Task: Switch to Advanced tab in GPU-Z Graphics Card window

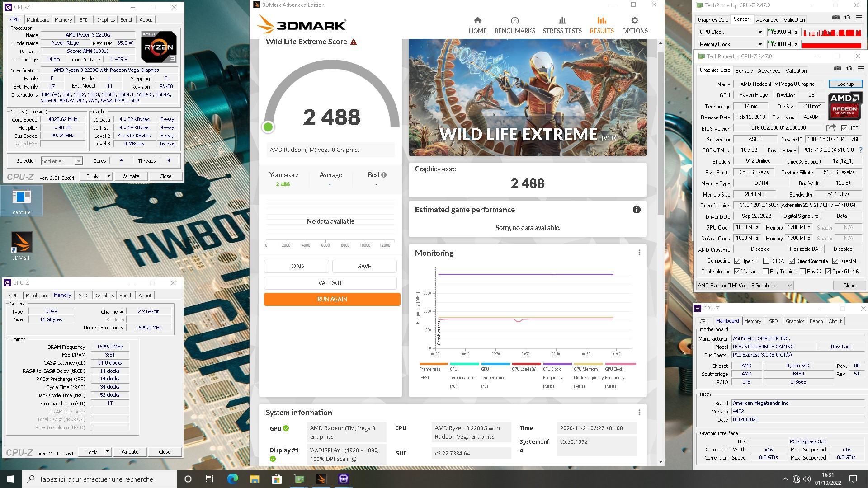Action: [769, 71]
